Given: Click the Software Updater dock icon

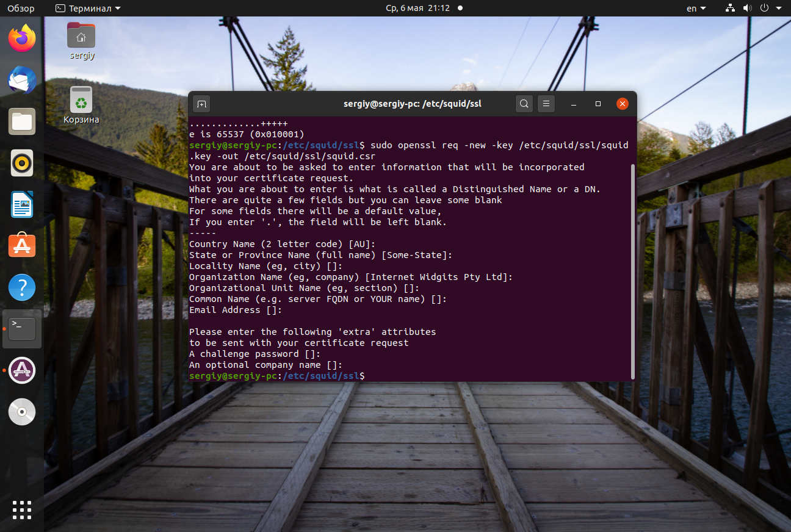Looking at the screenshot, I should click(22, 370).
